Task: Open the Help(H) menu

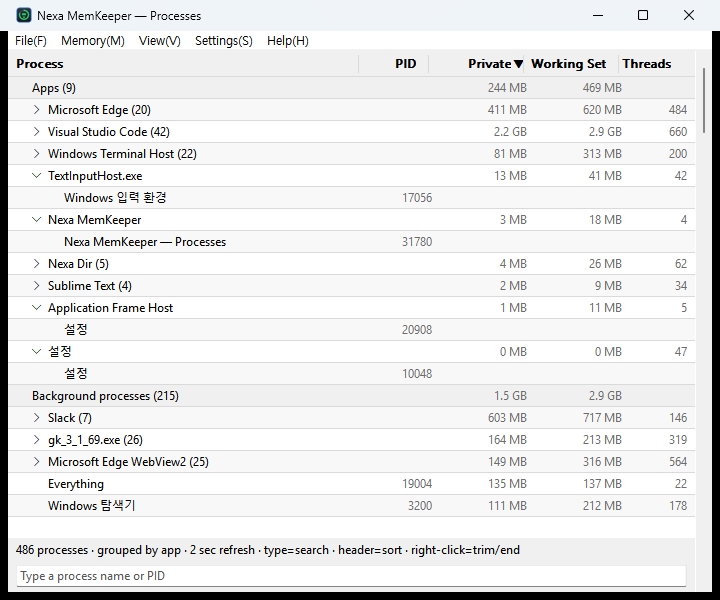Action: 287,41
